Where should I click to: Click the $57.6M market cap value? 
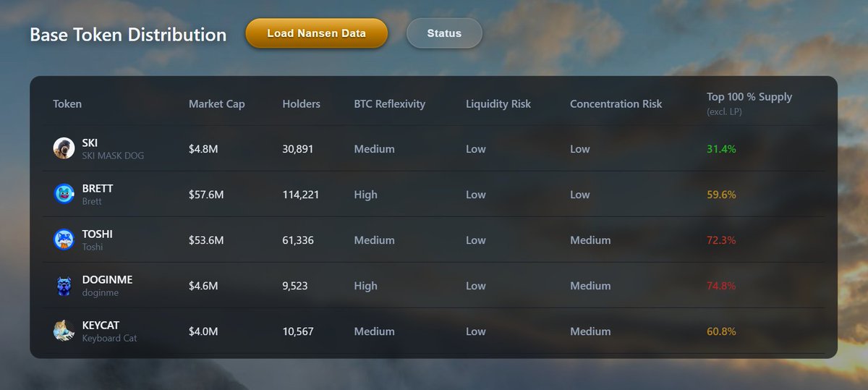pos(206,195)
